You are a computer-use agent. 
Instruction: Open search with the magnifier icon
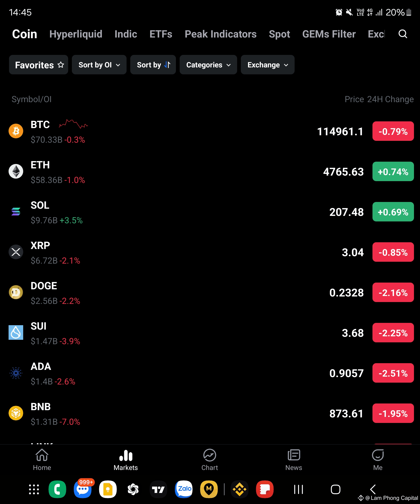(x=403, y=34)
